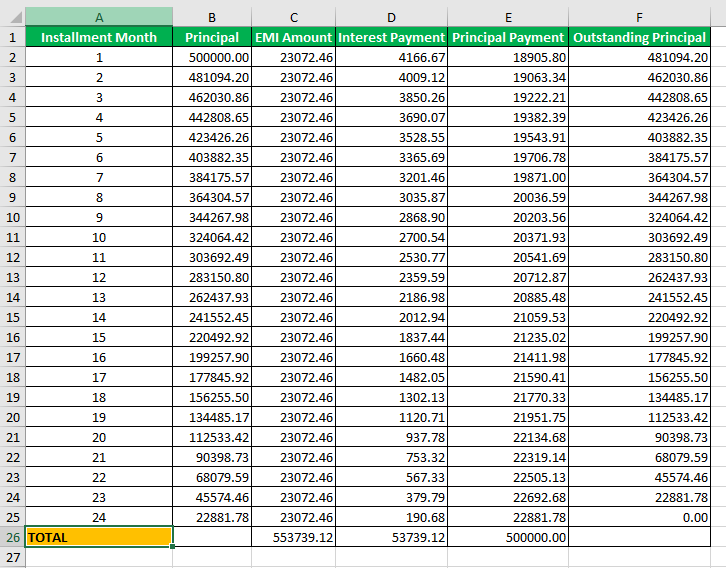
Task: Click the interest payment 190.68
Action: (x=392, y=517)
